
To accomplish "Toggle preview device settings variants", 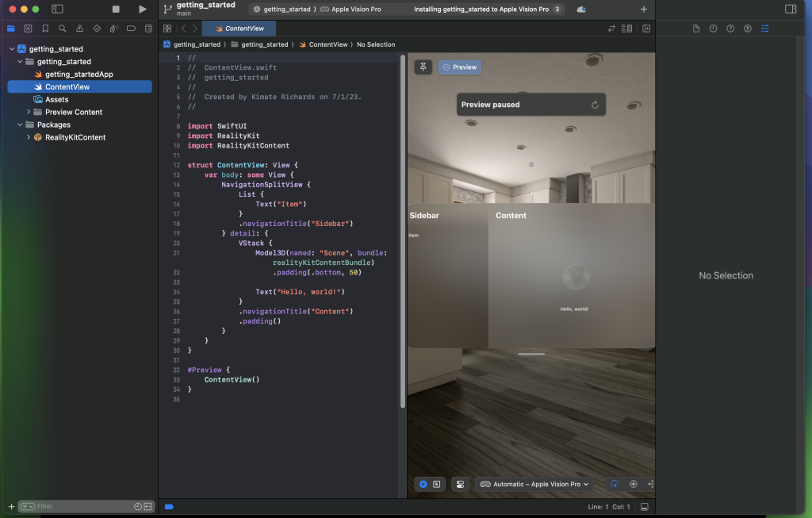I will (461, 483).
